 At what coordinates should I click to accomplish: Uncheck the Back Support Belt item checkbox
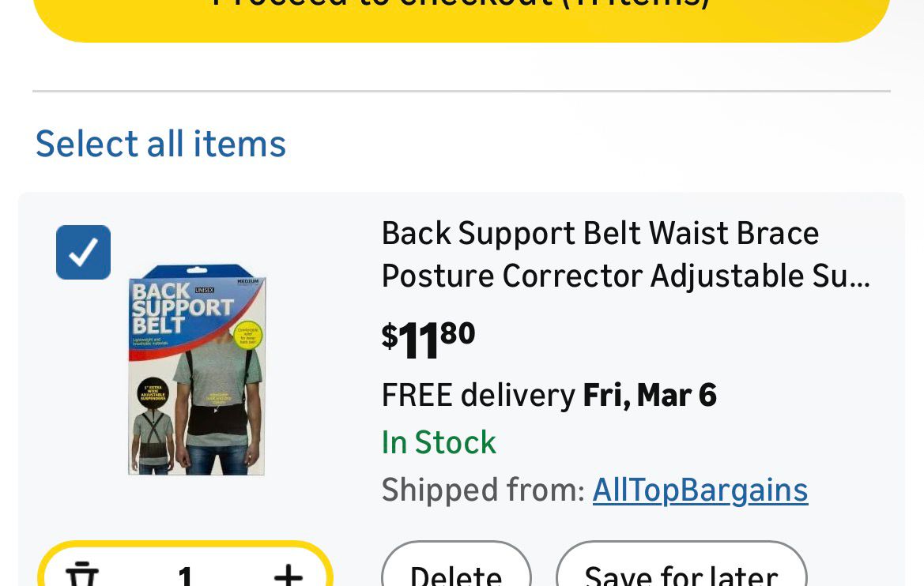[83, 252]
